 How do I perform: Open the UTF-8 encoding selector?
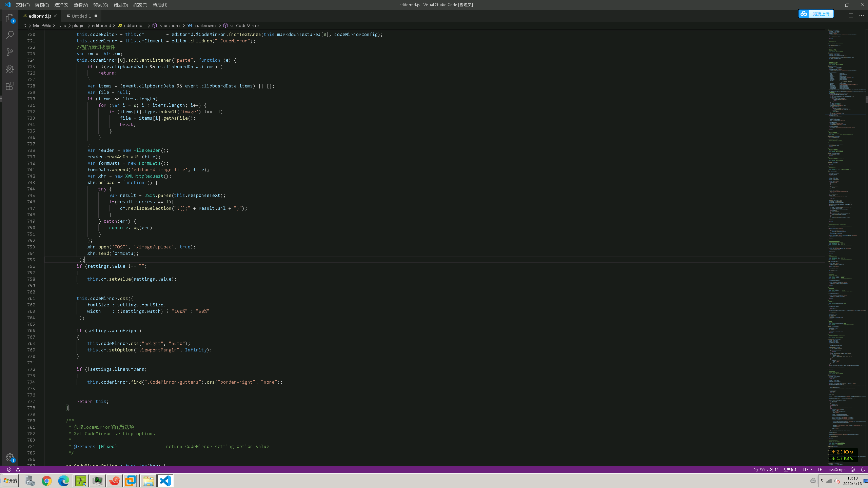(x=807, y=469)
